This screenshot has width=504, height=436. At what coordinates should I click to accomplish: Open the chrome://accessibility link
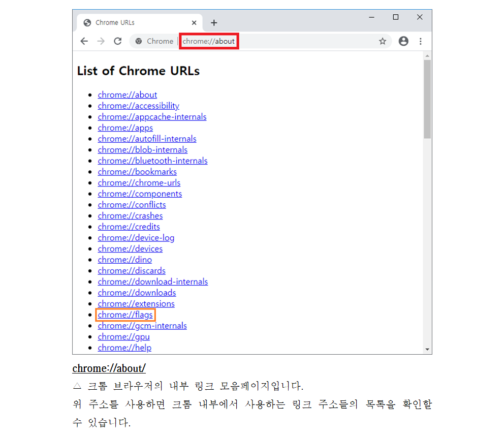[138, 106]
